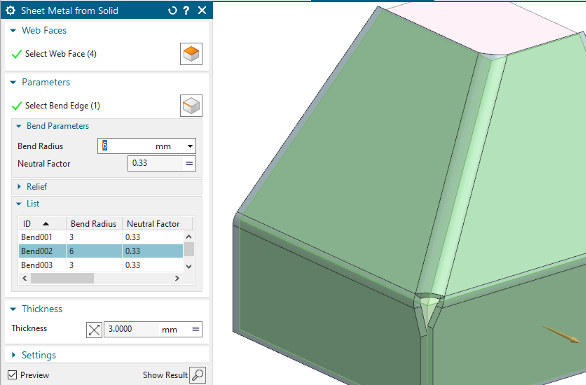Click the Show Result magnifier icon
586x385 pixels.
(197, 375)
